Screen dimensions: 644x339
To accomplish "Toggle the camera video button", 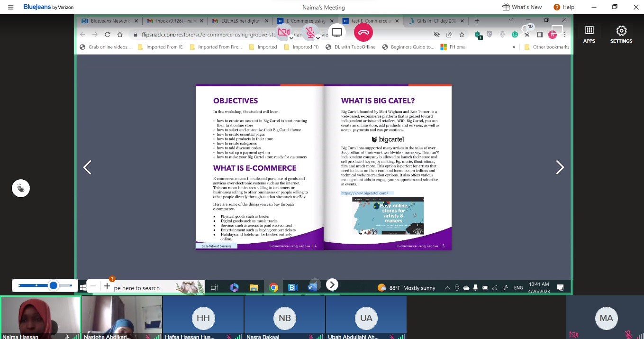I will tap(283, 32).
